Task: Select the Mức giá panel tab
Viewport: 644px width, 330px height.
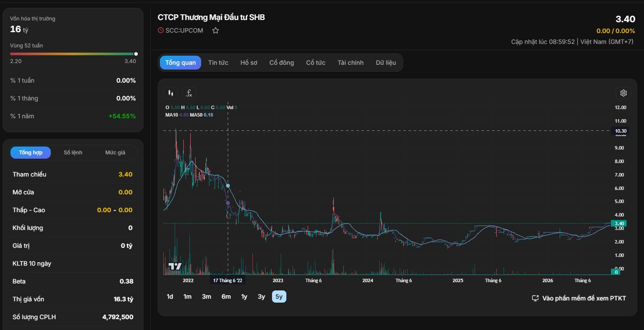Action: click(x=115, y=153)
